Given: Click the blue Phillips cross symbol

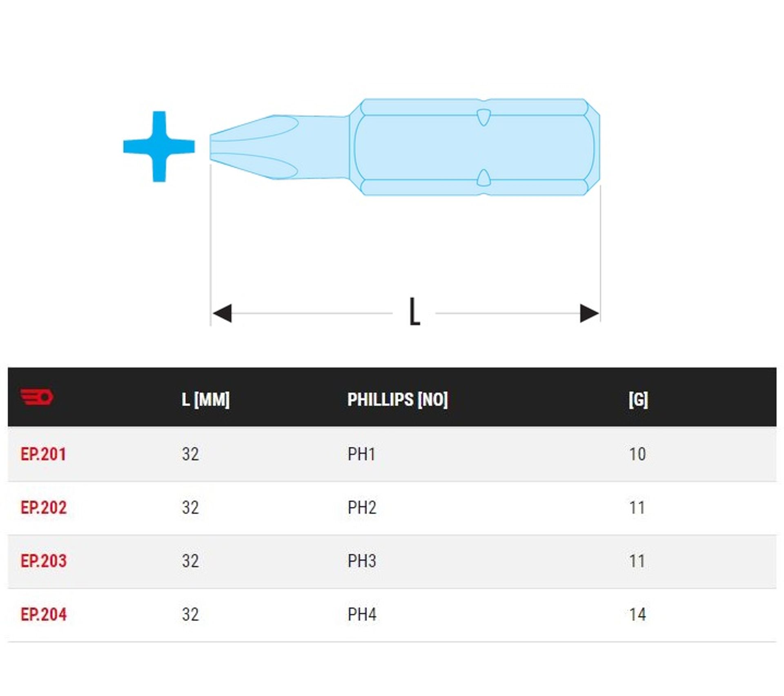Looking at the screenshot, I should tap(159, 146).
